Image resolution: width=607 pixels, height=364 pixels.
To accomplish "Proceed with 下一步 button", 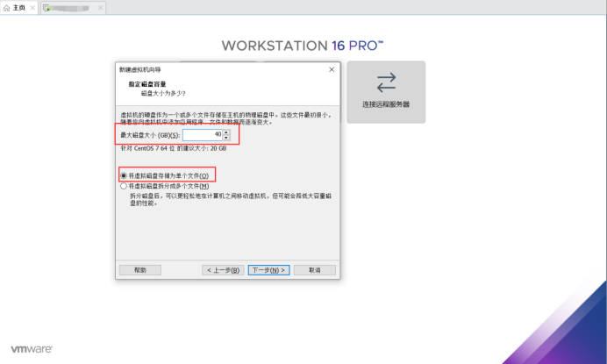I will pyautogui.click(x=268, y=270).
